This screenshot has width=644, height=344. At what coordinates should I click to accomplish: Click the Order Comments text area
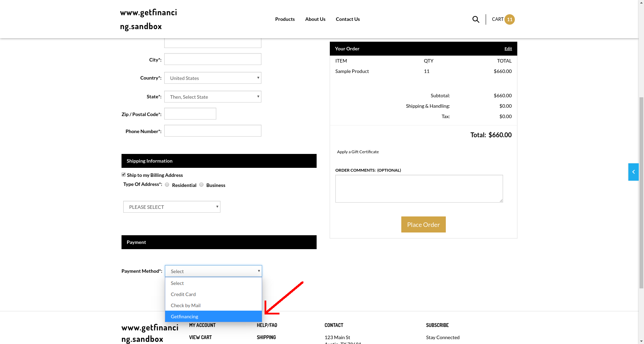(419, 189)
